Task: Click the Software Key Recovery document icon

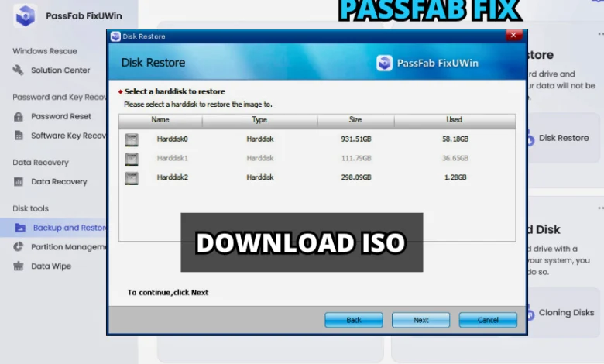Action: click(19, 136)
